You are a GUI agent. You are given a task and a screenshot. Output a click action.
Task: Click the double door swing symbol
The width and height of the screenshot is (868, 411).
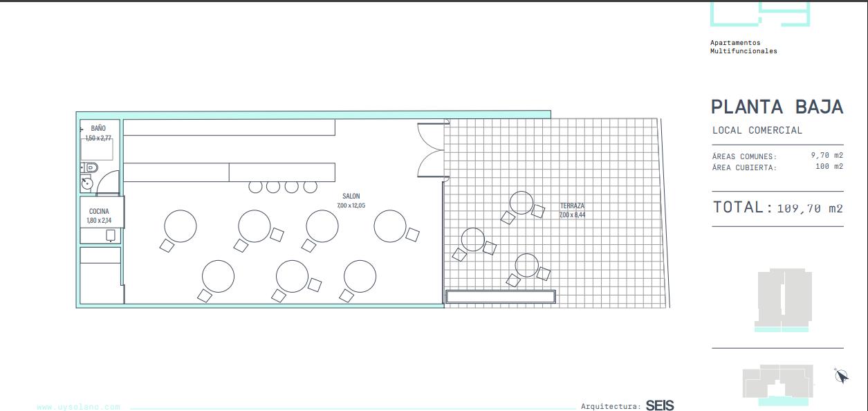(x=432, y=149)
